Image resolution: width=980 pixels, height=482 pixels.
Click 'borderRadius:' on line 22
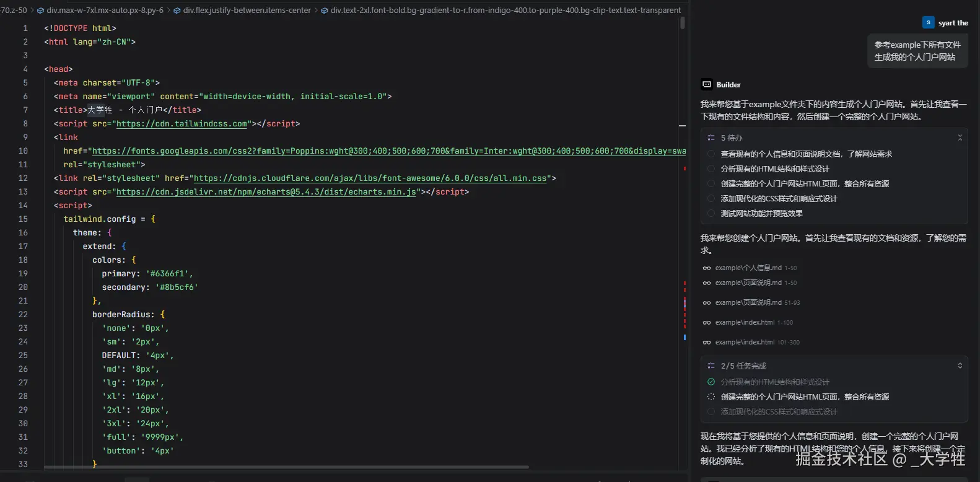pos(123,315)
